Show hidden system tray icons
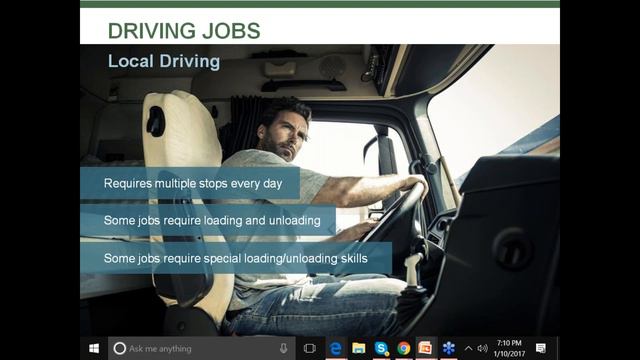Viewport: 640px width, 360px height. [x=469, y=348]
